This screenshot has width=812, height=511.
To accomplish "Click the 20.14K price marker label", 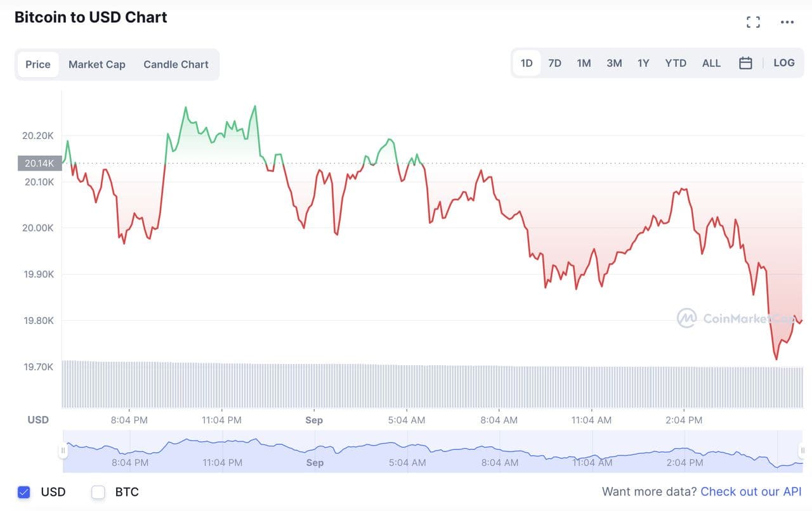I will point(40,164).
